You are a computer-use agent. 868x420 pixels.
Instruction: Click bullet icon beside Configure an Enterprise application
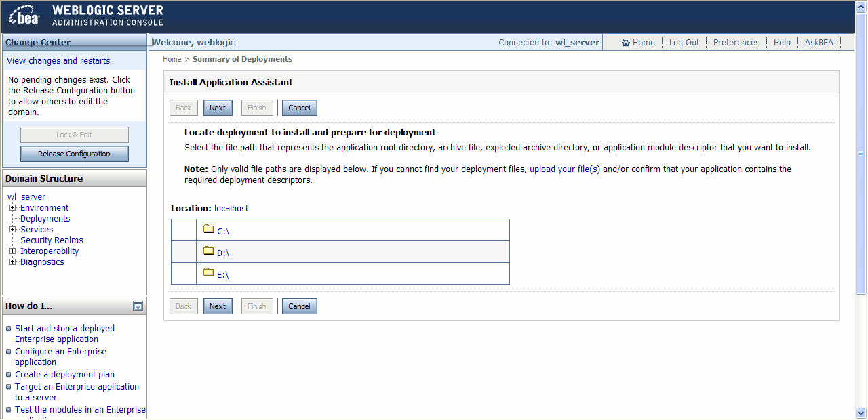point(9,352)
